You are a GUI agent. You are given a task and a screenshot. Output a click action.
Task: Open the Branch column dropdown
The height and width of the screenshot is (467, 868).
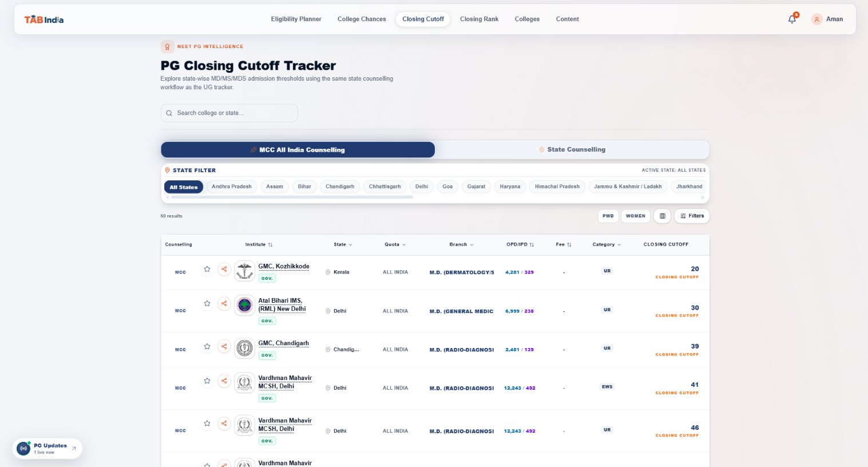(461, 244)
